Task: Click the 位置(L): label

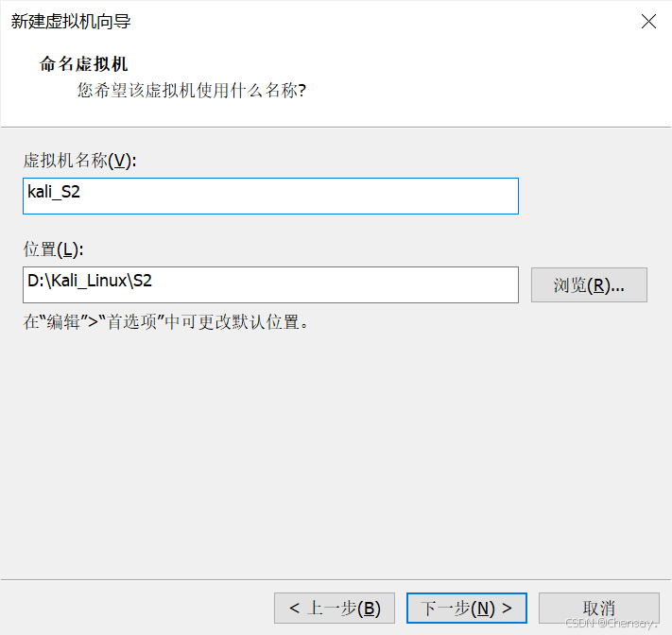Action: (53, 249)
